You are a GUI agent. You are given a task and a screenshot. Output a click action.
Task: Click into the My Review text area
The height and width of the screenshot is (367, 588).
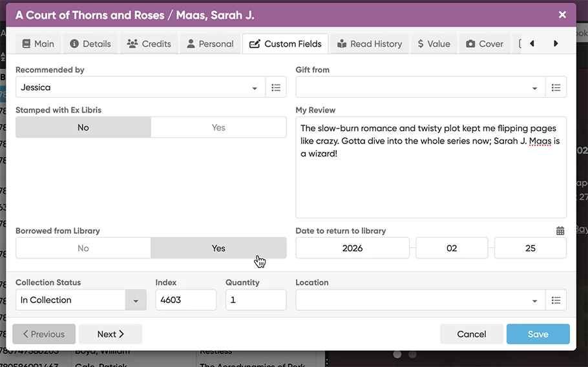pos(430,187)
